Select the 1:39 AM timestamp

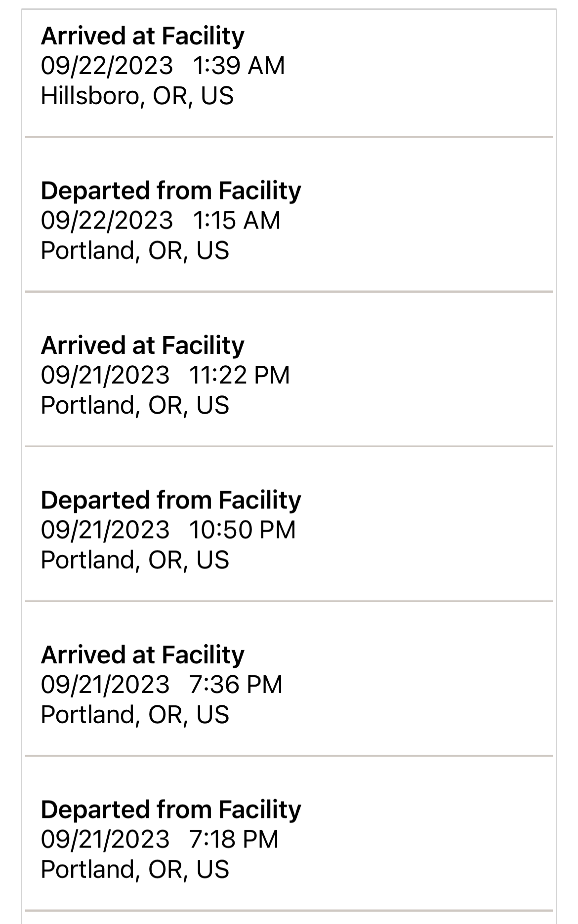(239, 66)
